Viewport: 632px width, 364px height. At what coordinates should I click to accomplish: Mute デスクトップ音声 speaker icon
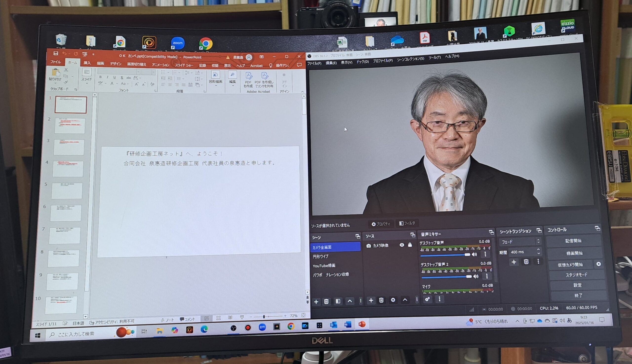(474, 255)
